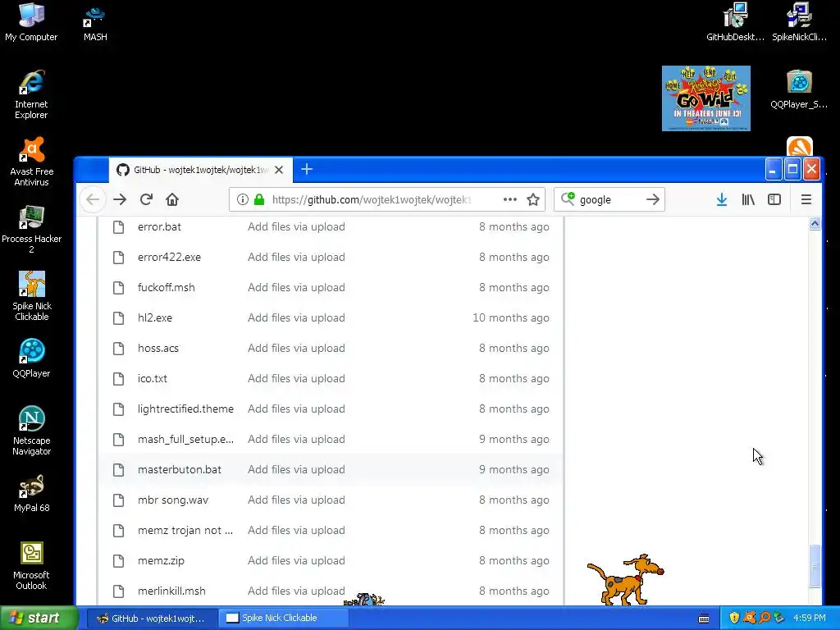Open hoss.acs file link
840x630 pixels.
(157, 348)
